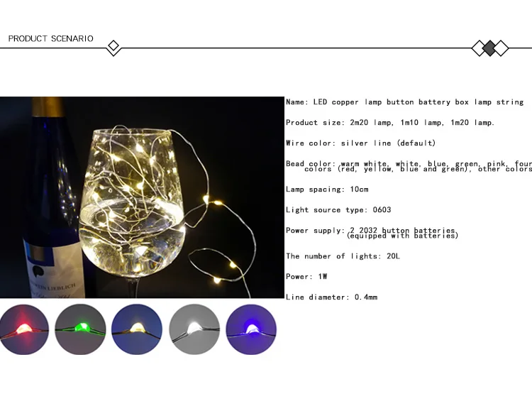Click the dark gray center diamond icon
The image size is (532, 406).
489,48
